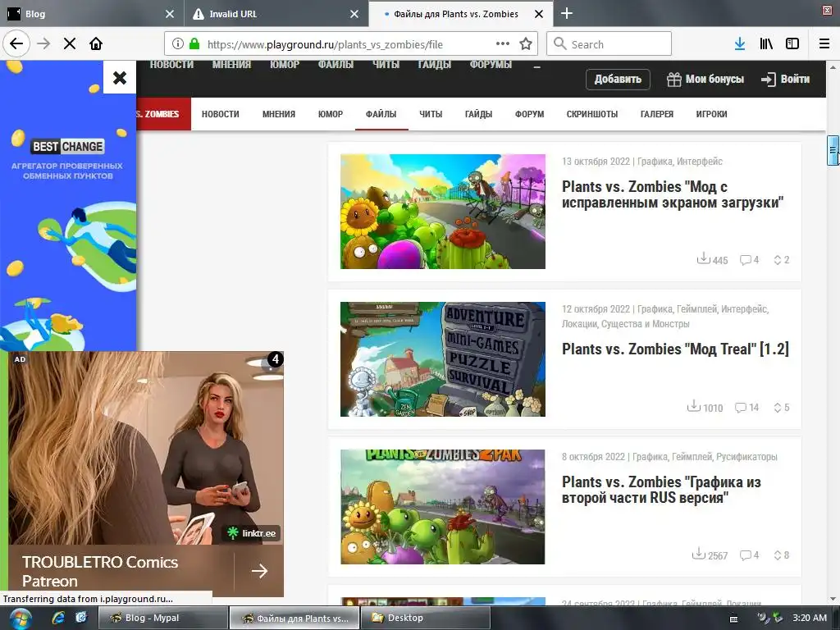The width and height of the screenshot is (840, 630).
Task: Open page actions three-dot menu in address bar
Action: (503, 44)
